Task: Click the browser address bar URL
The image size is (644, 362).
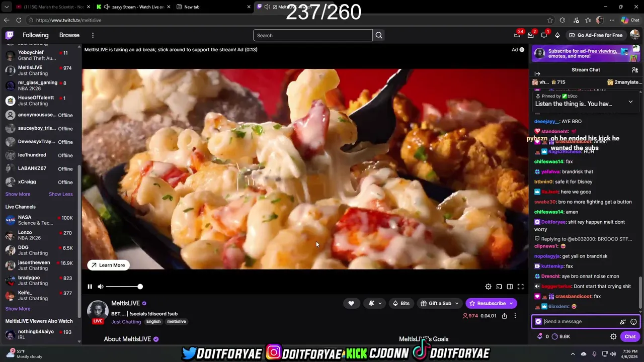Action: tap(68, 20)
